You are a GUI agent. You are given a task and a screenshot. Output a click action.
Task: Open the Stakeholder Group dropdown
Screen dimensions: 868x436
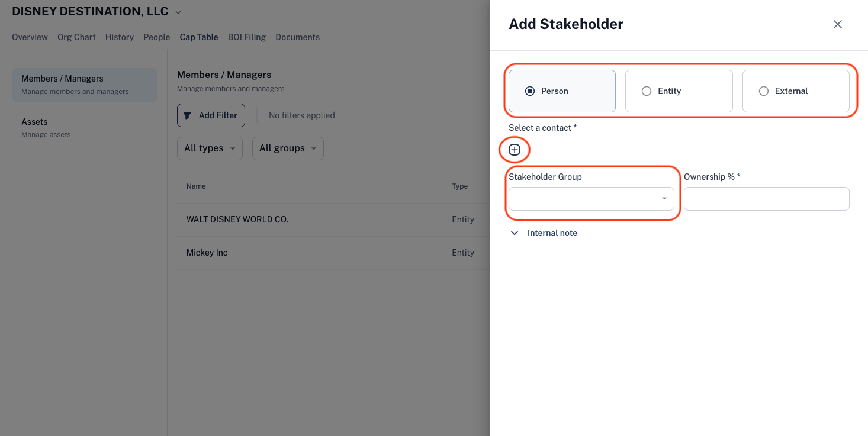click(x=591, y=199)
